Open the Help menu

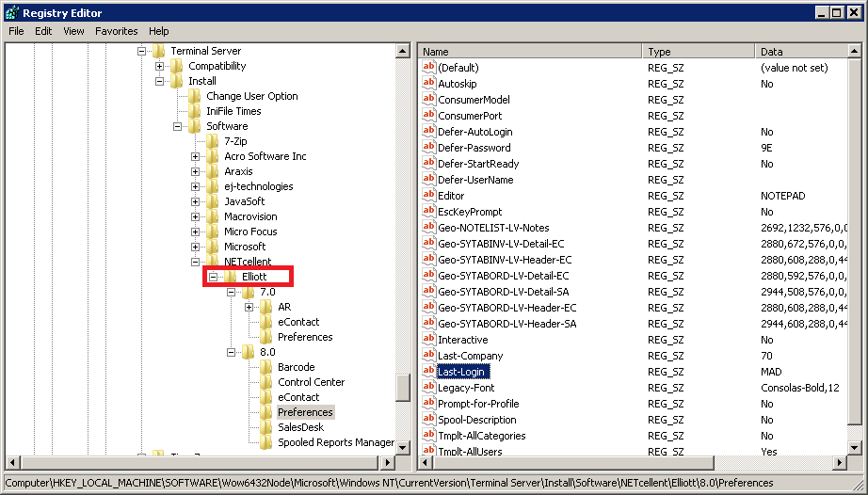coord(158,31)
